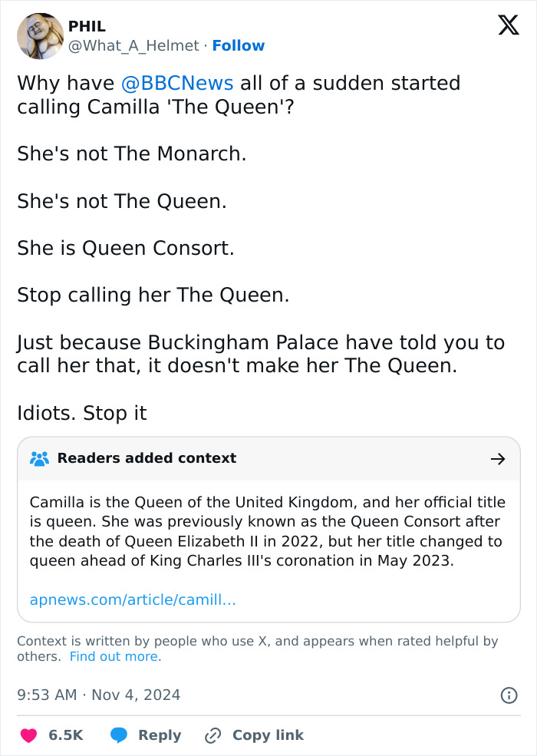The height and width of the screenshot is (756, 537).
Task: Click the display name PHIL
Action: 86,25
